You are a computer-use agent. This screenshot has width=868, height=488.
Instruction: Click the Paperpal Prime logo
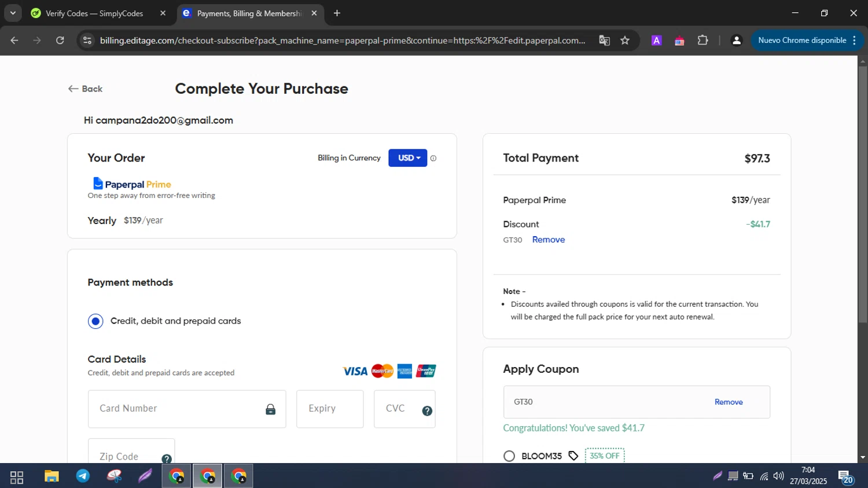tap(133, 184)
